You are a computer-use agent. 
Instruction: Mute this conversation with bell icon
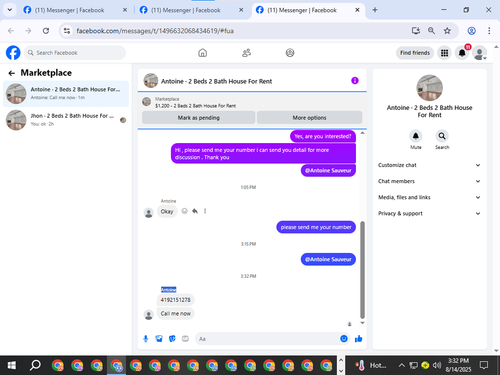coord(416,136)
